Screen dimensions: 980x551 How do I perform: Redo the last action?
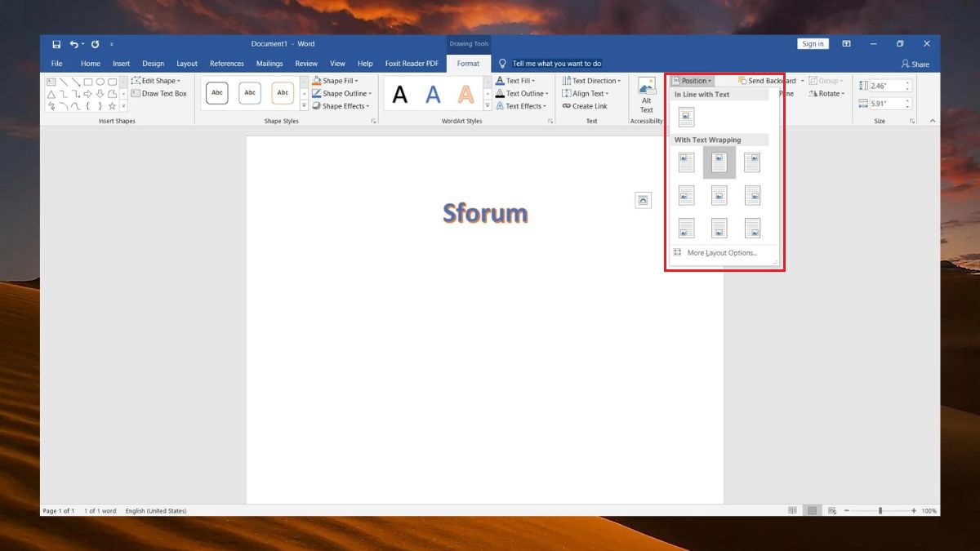click(x=95, y=44)
